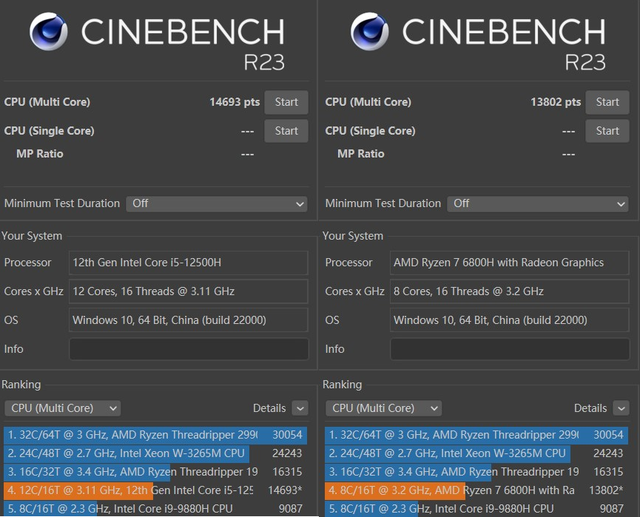Select Core i9-9880H ranking row in right window
The image size is (640, 517).
476,508
